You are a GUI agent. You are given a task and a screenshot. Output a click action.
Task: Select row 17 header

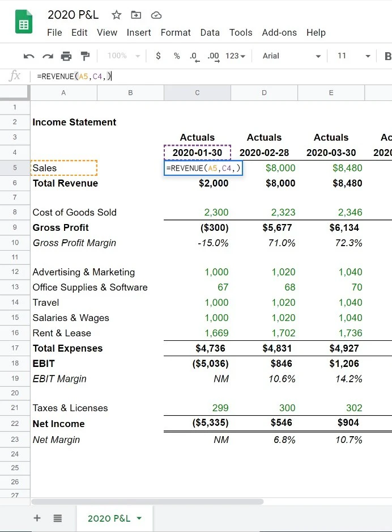(x=15, y=348)
